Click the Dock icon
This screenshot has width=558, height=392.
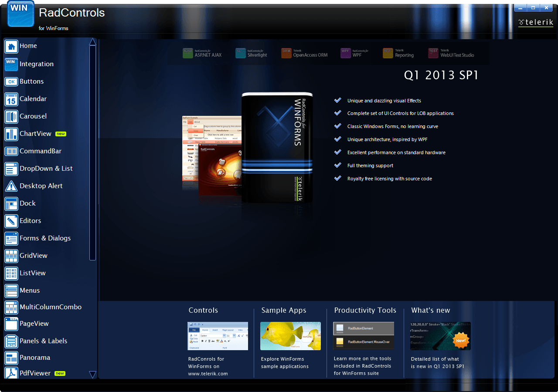coord(11,203)
